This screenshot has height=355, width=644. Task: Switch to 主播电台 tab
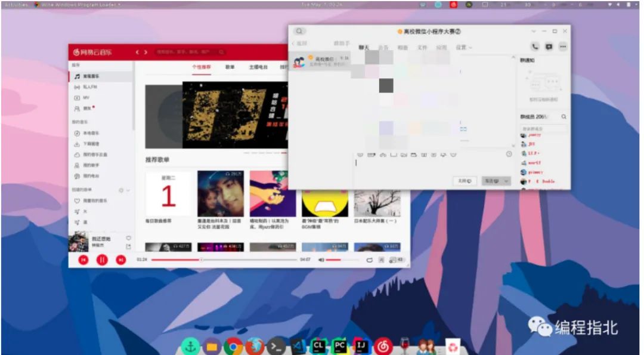click(258, 67)
